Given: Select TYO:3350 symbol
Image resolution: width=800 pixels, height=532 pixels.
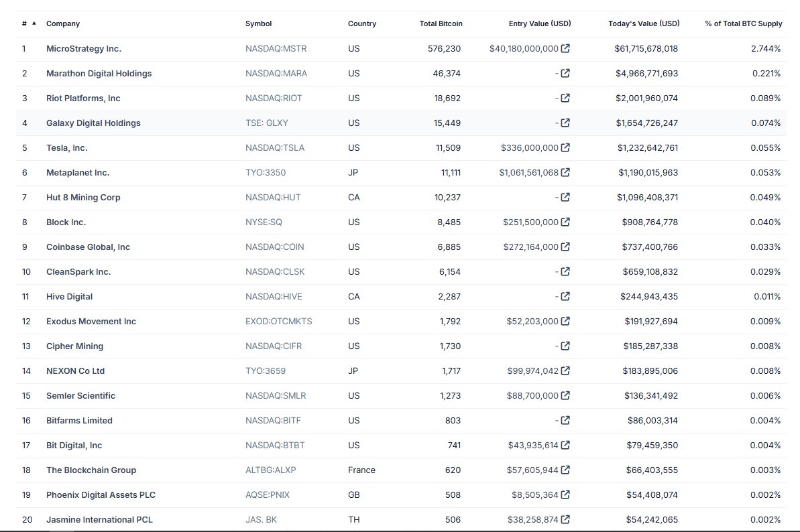Looking at the screenshot, I should pos(266,173).
